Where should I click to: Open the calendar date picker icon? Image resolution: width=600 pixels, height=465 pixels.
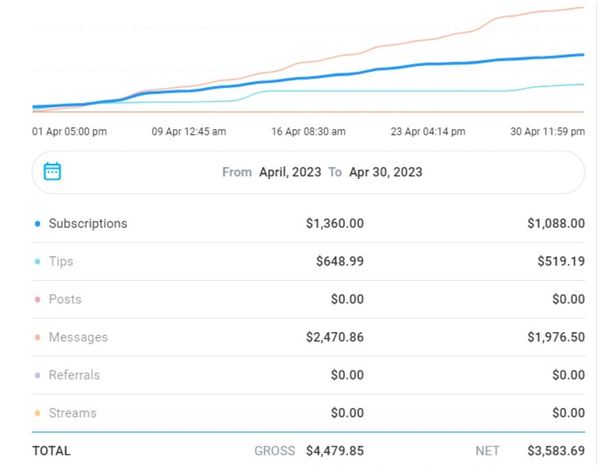click(x=53, y=172)
